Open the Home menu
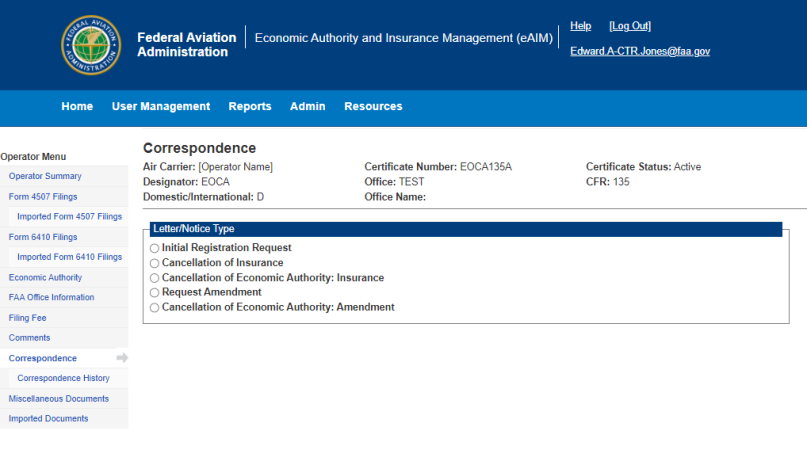Screen dimensions: 807x469 point(77,106)
